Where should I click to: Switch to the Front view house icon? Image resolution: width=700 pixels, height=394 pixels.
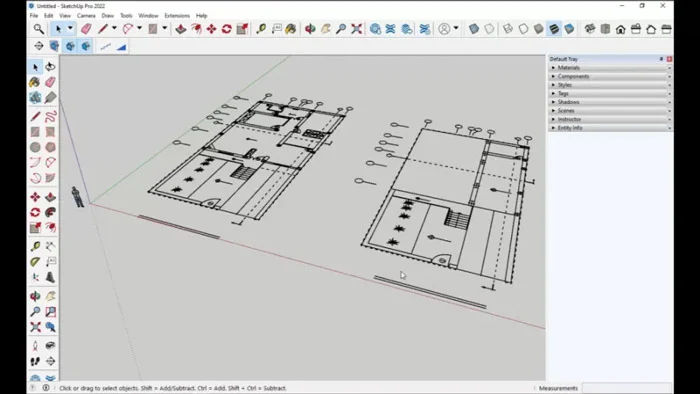click(x=621, y=29)
